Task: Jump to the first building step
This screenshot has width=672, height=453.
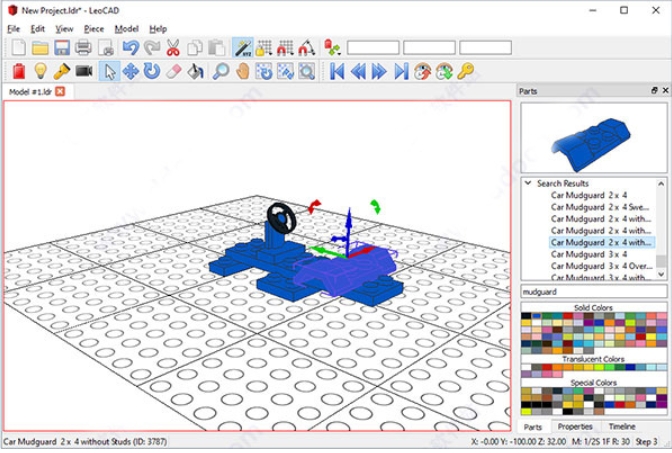Action: 338,71
